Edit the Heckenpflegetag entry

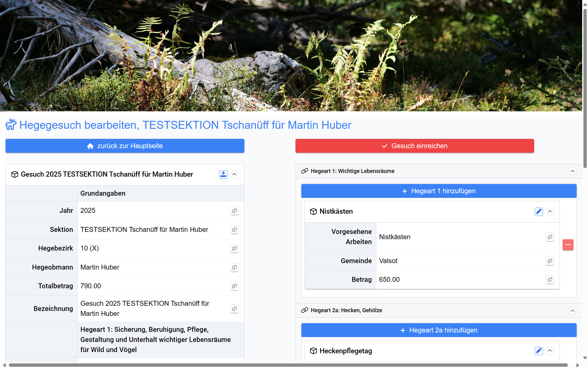click(538, 351)
